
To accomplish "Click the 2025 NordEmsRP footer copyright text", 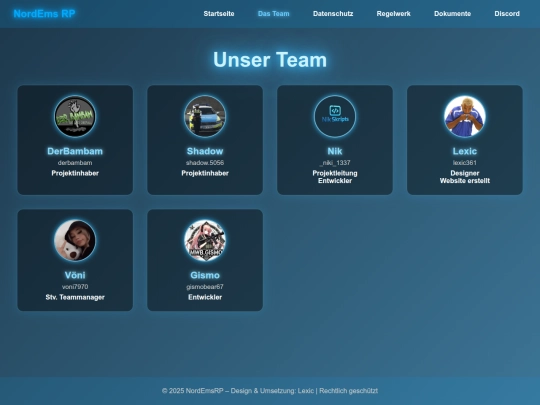I will pyautogui.click(x=270, y=391).
